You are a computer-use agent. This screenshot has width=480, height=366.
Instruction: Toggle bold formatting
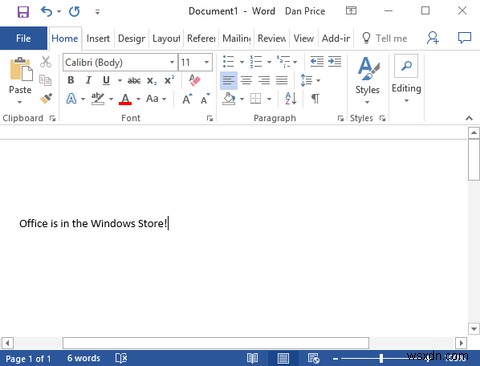(x=71, y=80)
